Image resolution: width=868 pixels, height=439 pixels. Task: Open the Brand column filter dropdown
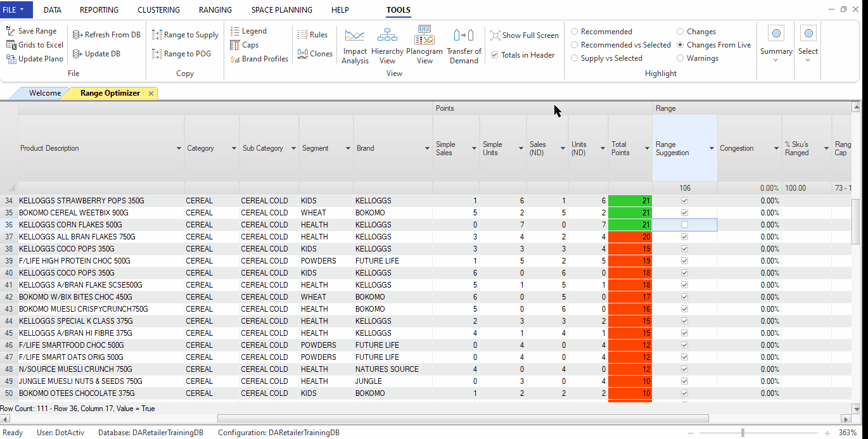[427, 148]
